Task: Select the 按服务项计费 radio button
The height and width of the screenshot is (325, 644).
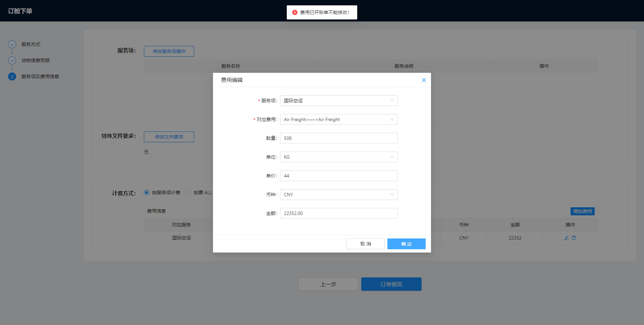Action: pos(147,193)
